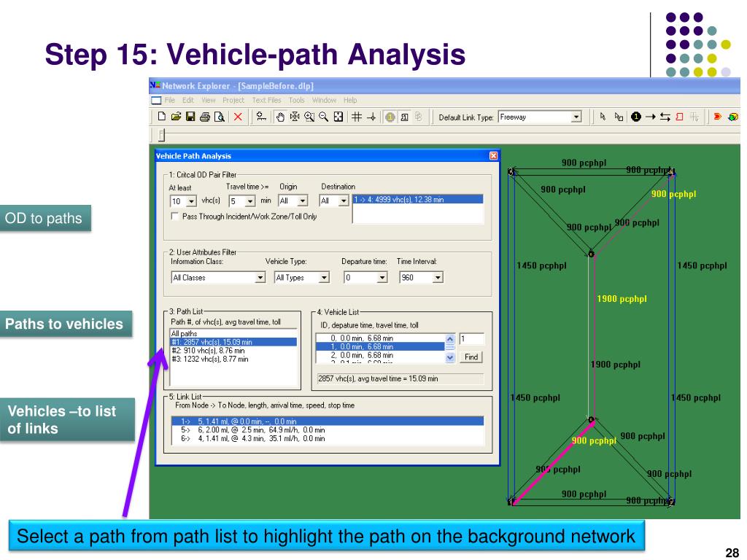Select the zoom-out magnifier tool
The width and height of the screenshot is (747, 560).
(x=323, y=117)
